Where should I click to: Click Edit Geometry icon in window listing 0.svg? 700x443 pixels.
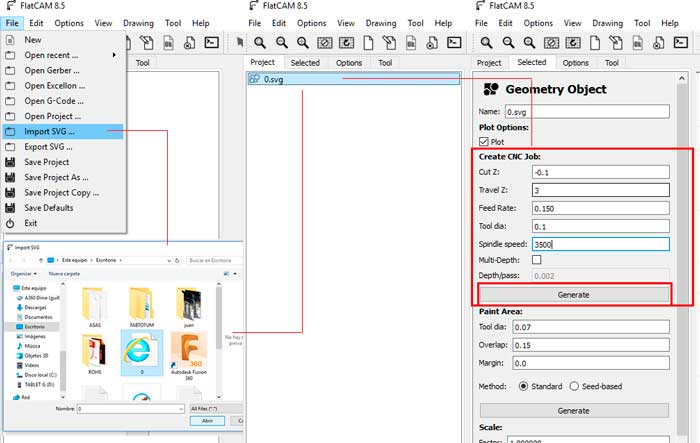(389, 43)
